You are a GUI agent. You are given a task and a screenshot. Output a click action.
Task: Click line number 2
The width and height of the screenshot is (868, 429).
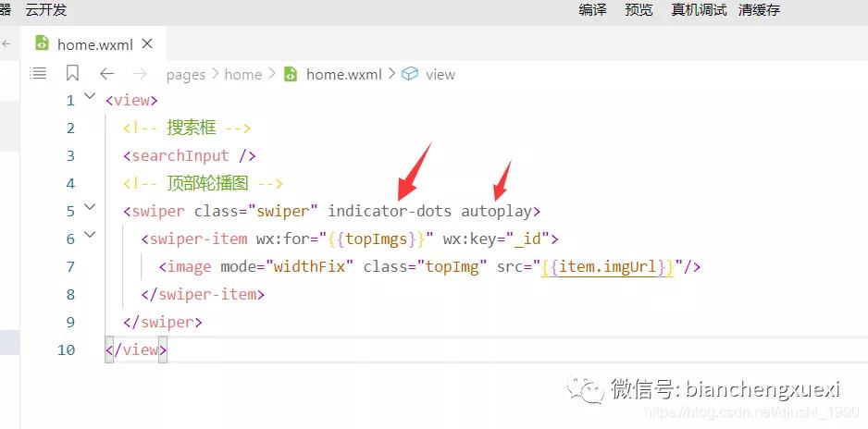[69, 129]
